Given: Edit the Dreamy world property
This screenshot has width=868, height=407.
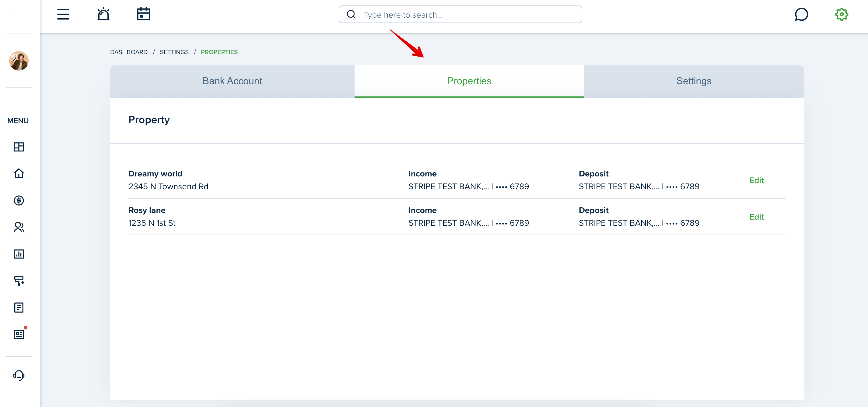Looking at the screenshot, I should click(756, 180).
